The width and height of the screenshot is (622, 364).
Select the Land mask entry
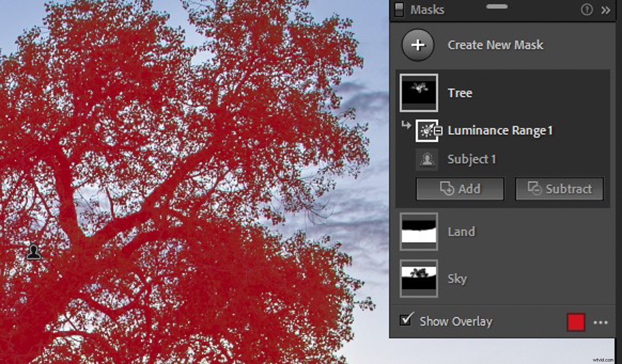point(461,232)
